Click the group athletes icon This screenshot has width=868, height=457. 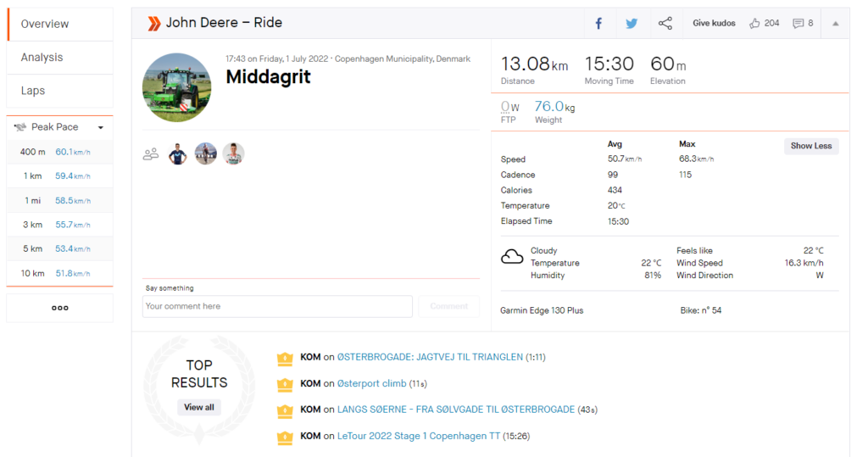(151, 154)
